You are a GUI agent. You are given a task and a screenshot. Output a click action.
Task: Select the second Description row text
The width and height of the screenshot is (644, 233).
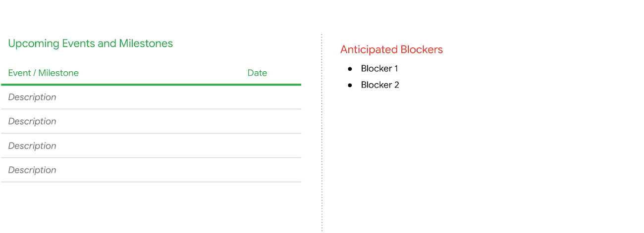[32, 122]
